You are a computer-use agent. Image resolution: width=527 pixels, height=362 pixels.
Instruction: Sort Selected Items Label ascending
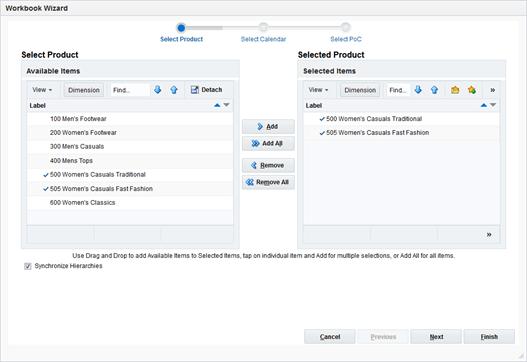coord(484,105)
